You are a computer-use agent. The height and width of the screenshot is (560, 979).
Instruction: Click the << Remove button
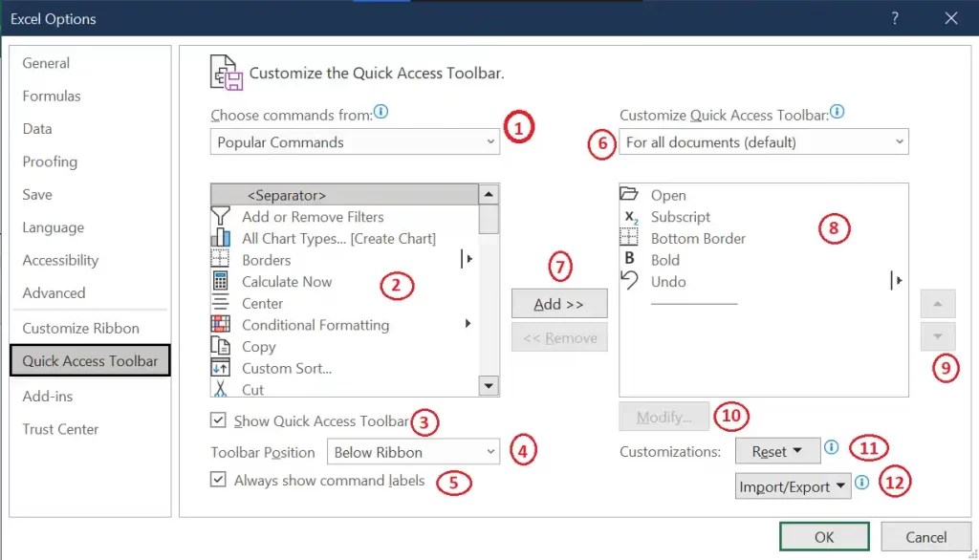click(559, 337)
